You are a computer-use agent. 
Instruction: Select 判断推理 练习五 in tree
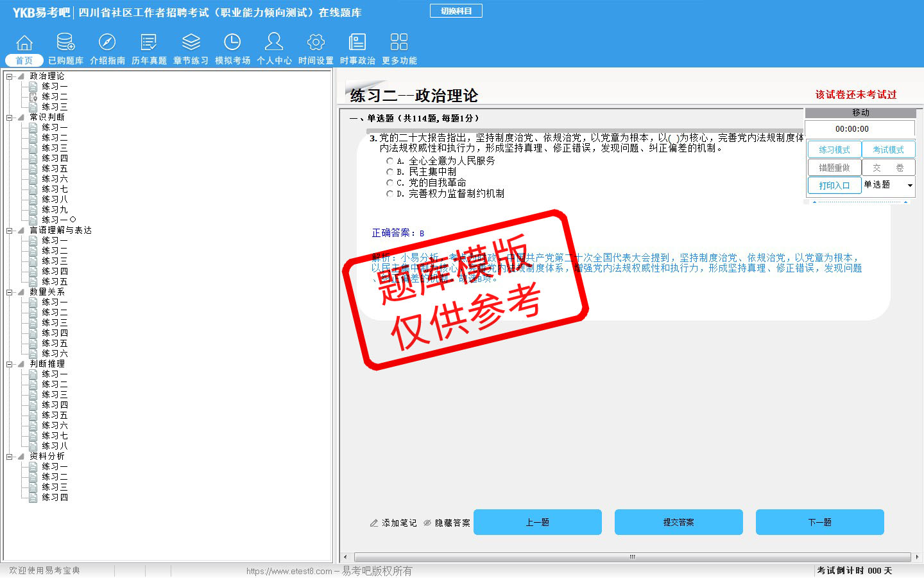point(55,415)
